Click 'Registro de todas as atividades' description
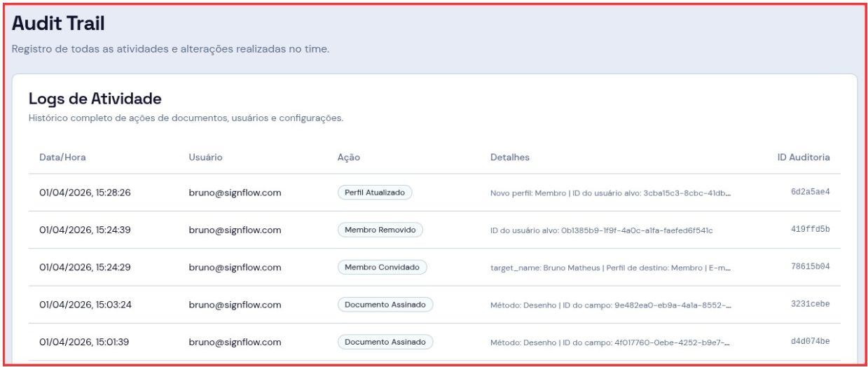The image size is (868, 367). (170, 50)
